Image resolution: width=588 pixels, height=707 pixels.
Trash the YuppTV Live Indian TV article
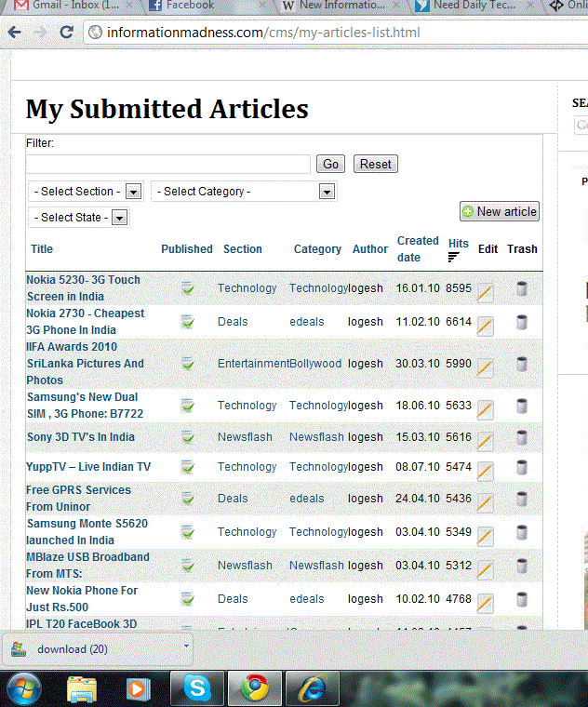(522, 467)
